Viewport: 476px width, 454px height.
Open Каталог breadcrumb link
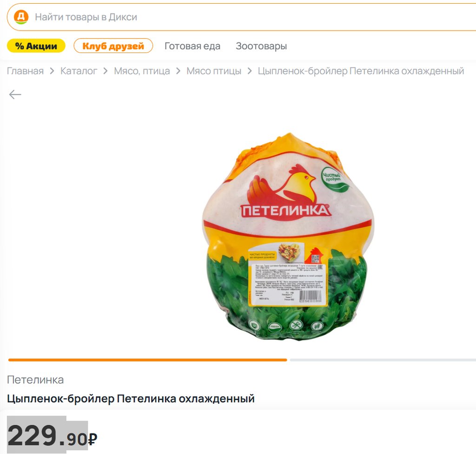[79, 71]
